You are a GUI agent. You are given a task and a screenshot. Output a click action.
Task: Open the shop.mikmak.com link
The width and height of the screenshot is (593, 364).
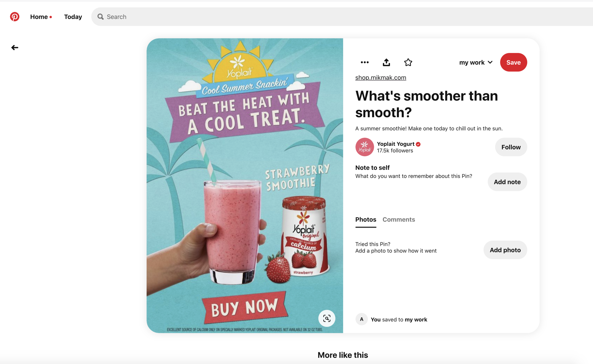click(x=380, y=78)
